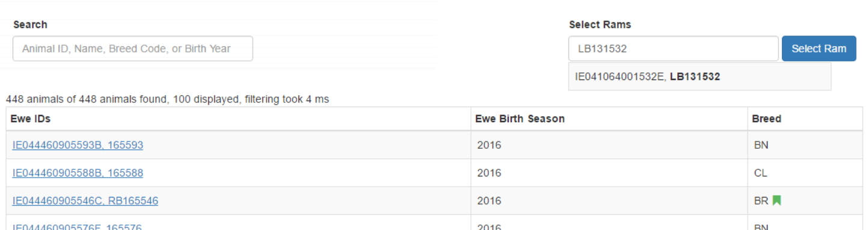Click the 448 animals found status text
Viewport: 868px width, 230px height.
(x=167, y=99)
